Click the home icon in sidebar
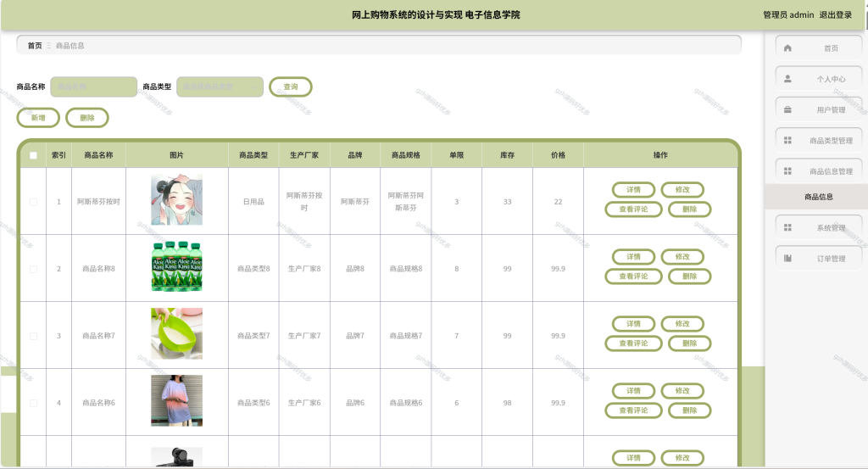This screenshot has height=469, width=868. [x=787, y=48]
